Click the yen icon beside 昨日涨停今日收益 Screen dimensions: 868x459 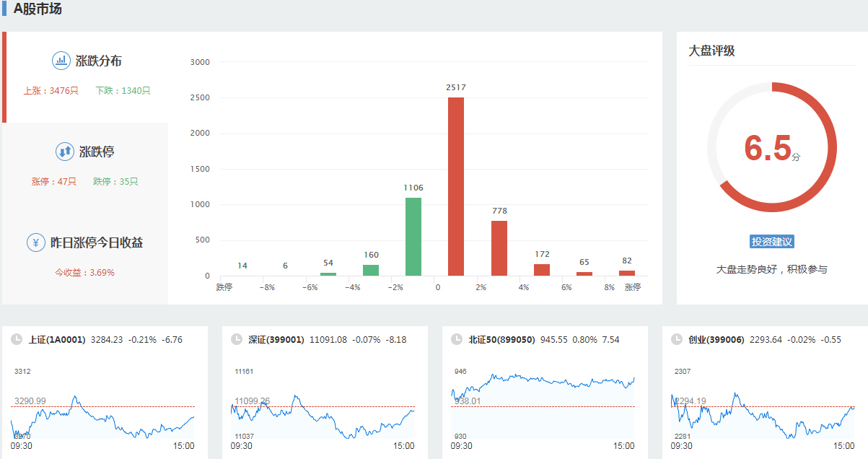(x=36, y=242)
